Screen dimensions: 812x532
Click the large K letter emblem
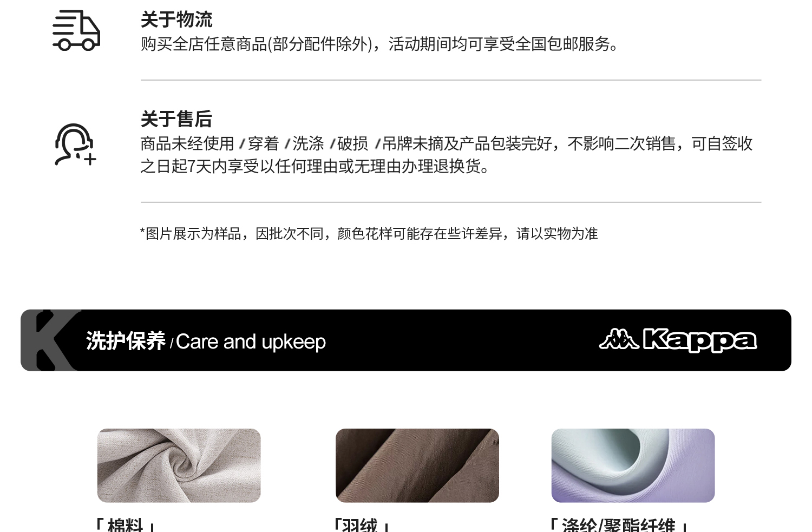(51, 340)
